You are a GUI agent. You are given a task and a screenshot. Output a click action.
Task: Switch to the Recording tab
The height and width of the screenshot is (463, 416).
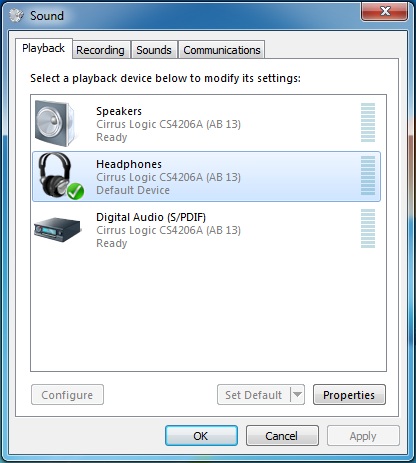click(x=101, y=50)
